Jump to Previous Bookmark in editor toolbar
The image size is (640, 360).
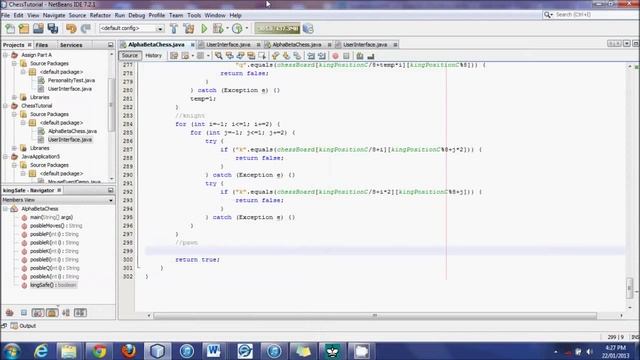(276, 56)
